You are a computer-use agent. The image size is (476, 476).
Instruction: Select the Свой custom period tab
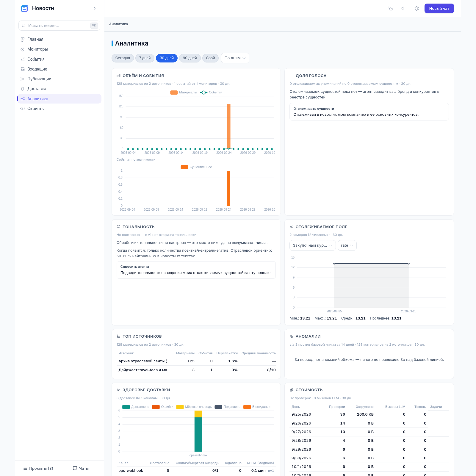(210, 58)
